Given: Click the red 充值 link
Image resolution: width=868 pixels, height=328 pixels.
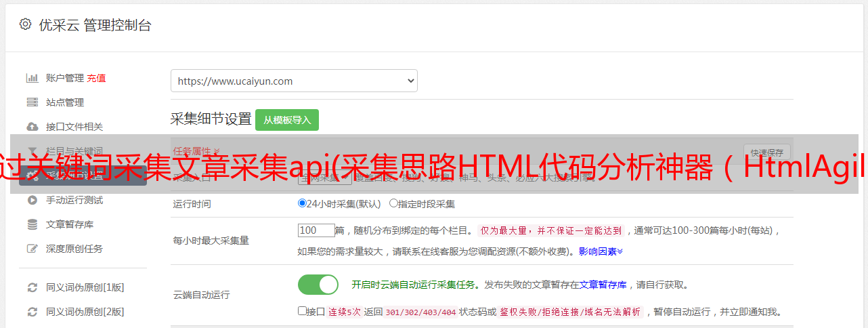Looking at the screenshot, I should point(96,78).
